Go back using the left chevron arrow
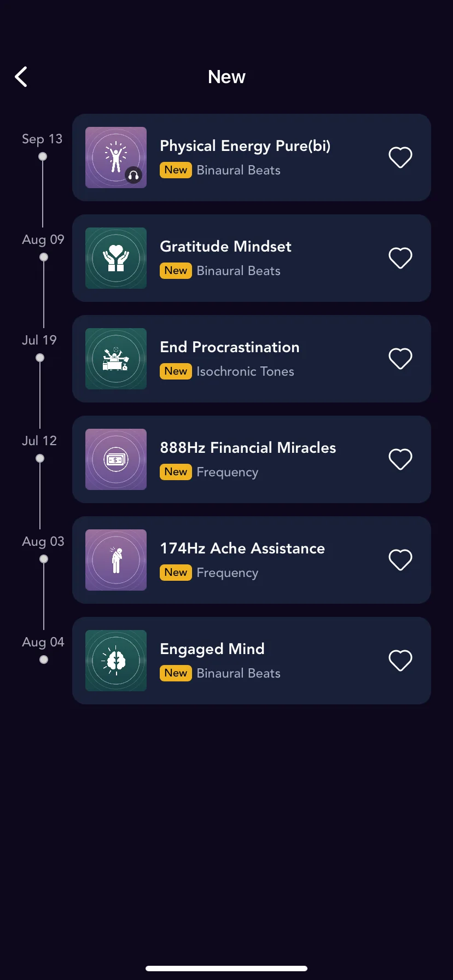This screenshot has height=980, width=453. click(x=21, y=77)
